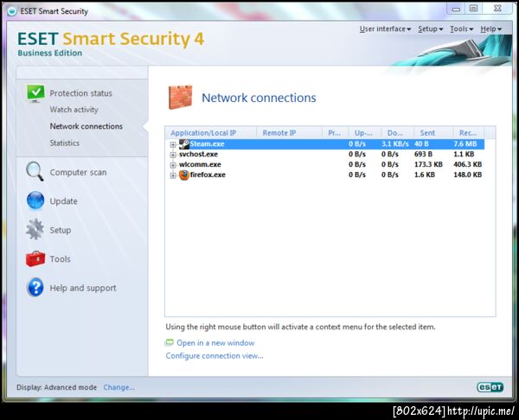
Task: Click the Steam.exe application icon
Action: click(x=184, y=143)
